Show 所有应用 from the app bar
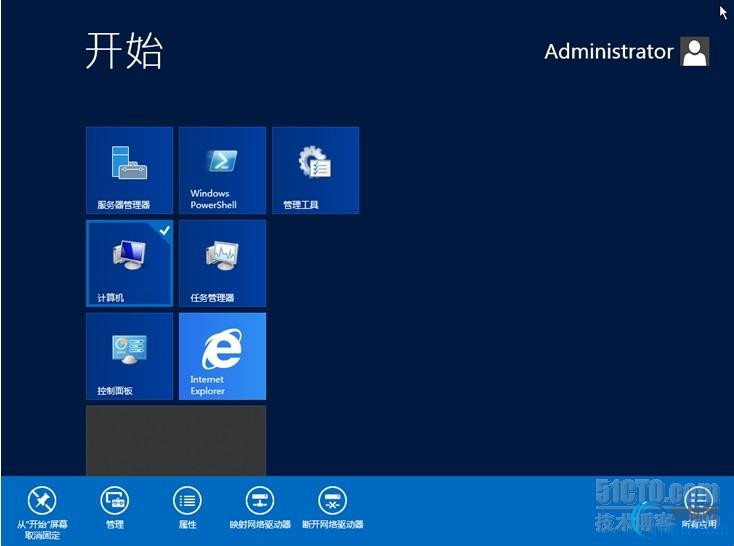Screen dimensions: 734x546 pos(698,508)
